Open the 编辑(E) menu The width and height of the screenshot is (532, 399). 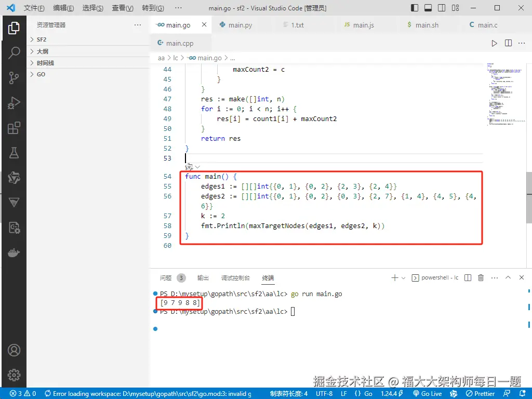coord(63,8)
